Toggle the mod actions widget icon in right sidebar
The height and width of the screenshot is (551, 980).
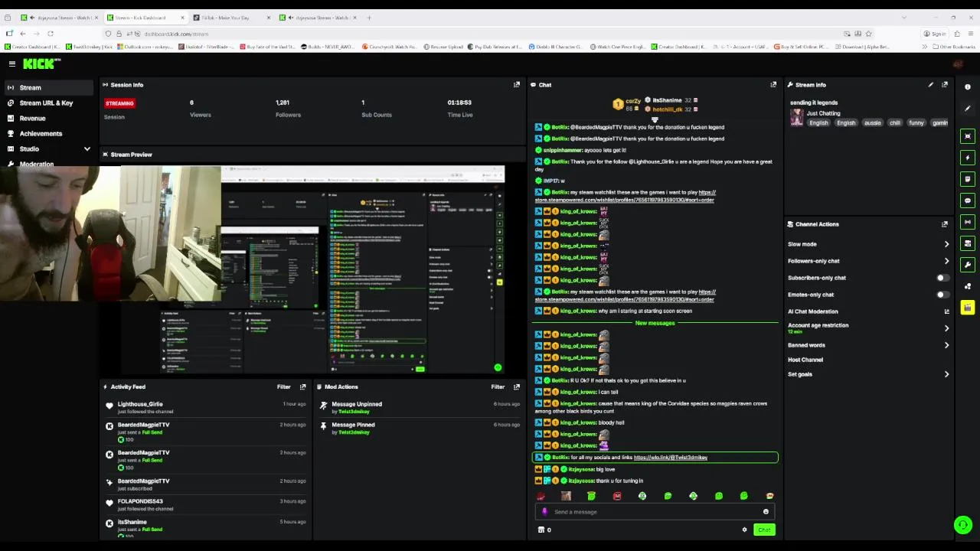coord(968,243)
